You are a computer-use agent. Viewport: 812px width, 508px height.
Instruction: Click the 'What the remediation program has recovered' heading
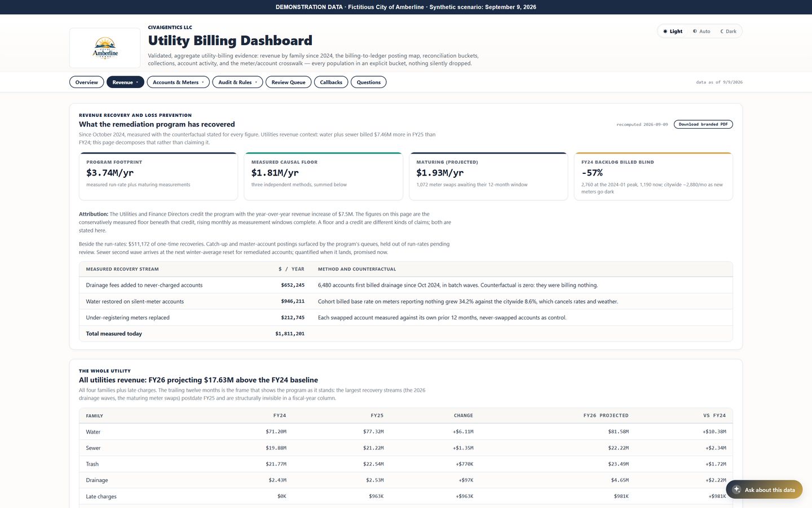[157, 124]
